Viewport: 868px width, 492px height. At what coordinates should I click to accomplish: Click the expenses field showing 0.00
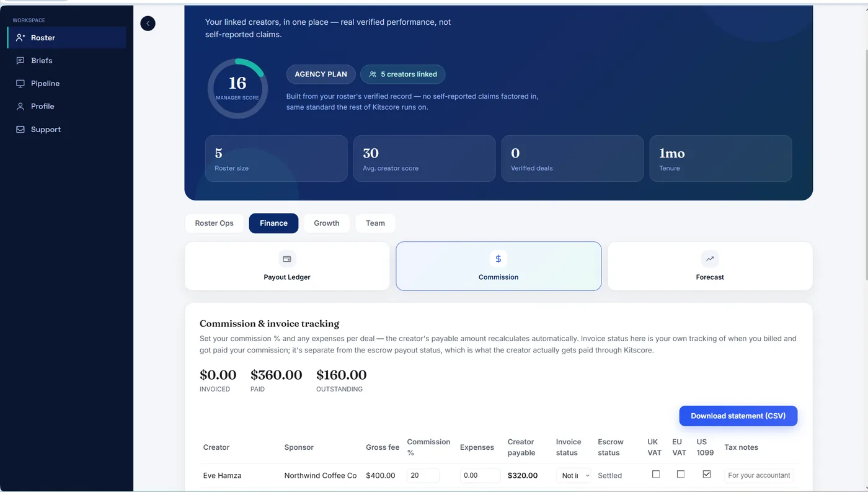coord(480,476)
